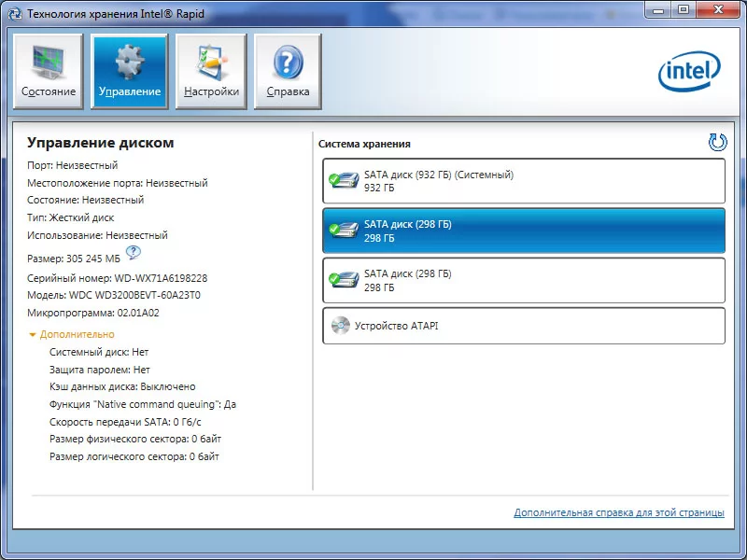747x560 pixels.
Task: Select the Управление tab
Action: 129,72
